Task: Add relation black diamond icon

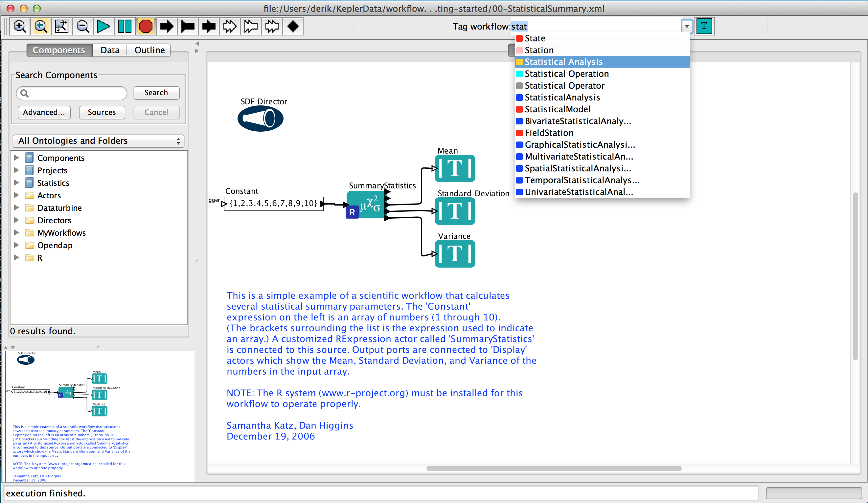Action: [x=293, y=27]
